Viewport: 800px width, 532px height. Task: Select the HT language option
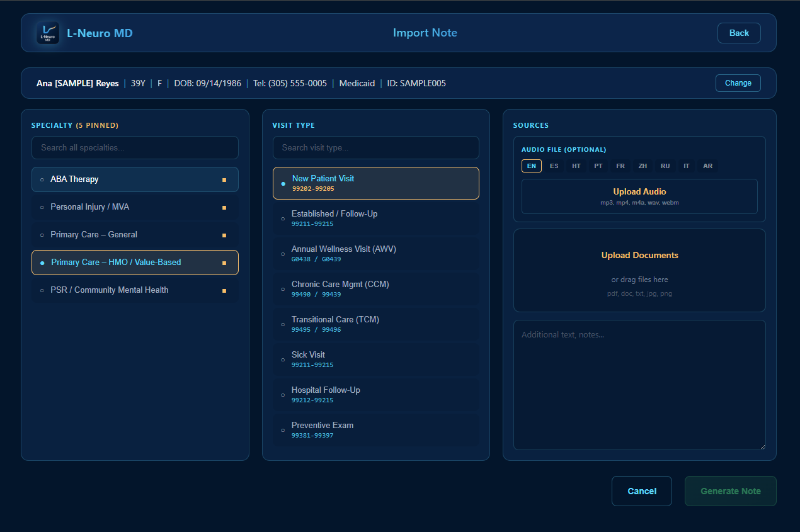(576, 166)
